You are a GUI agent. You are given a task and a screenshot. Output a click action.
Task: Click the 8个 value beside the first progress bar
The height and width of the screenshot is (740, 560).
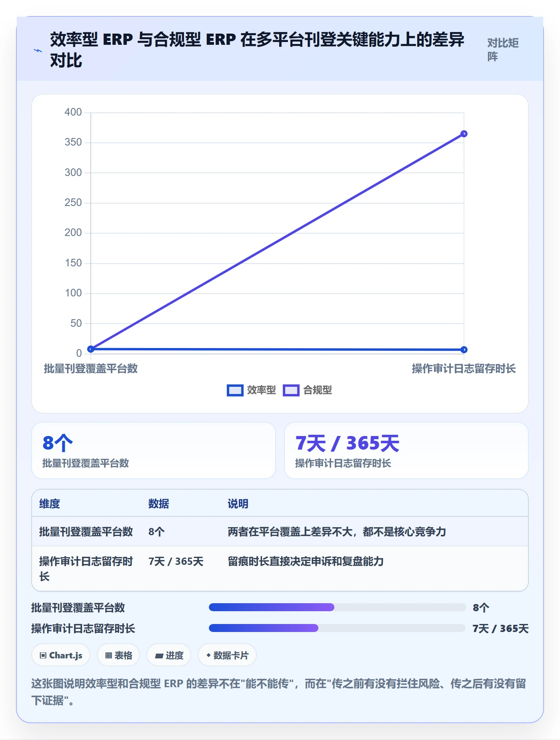pos(481,608)
